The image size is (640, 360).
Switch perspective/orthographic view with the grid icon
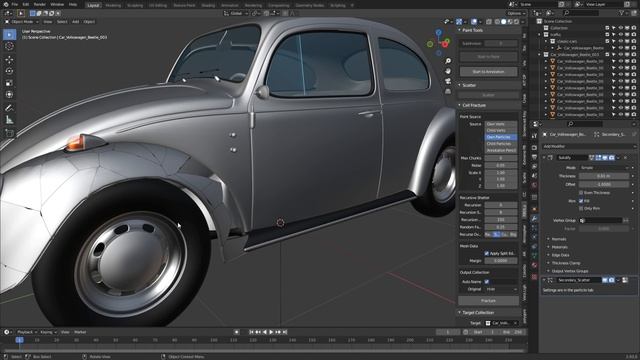pos(448,91)
